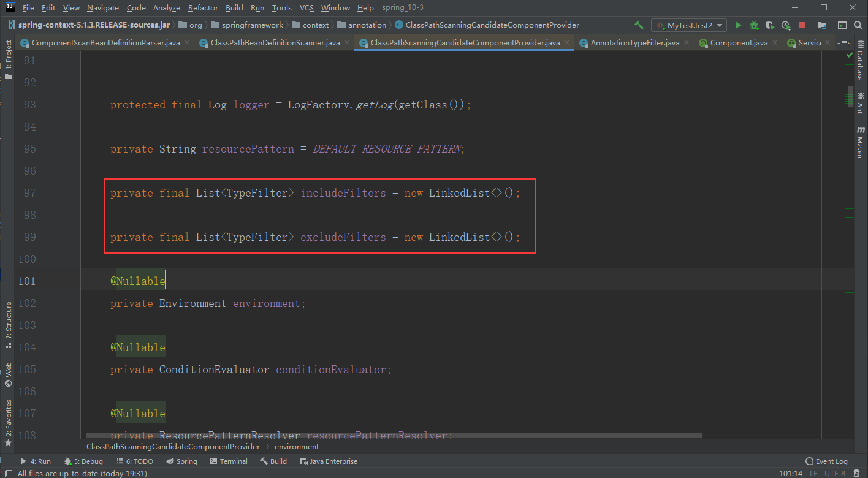The height and width of the screenshot is (478, 868).
Task: Click the getLog method call on line 93
Action: point(375,105)
